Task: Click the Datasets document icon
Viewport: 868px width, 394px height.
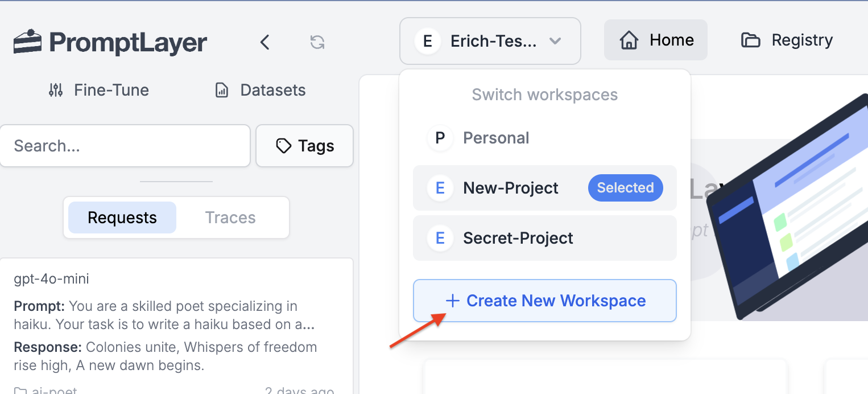Action: pyautogui.click(x=222, y=90)
